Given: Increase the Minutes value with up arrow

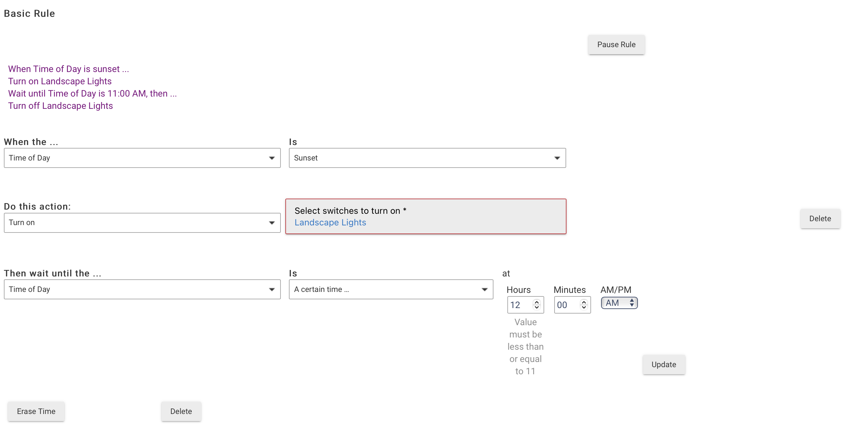Looking at the screenshot, I should tap(584, 302).
